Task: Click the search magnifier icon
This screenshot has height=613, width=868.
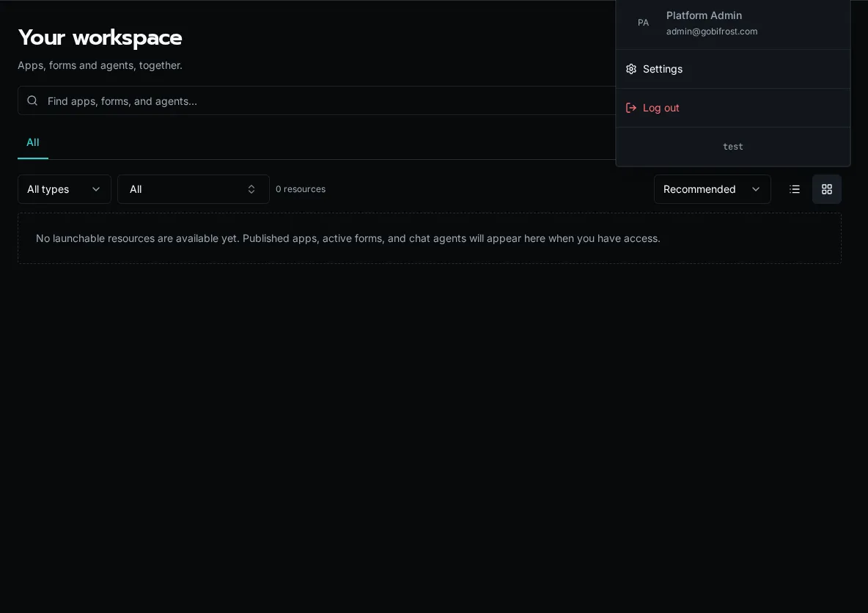Action: pos(32,100)
